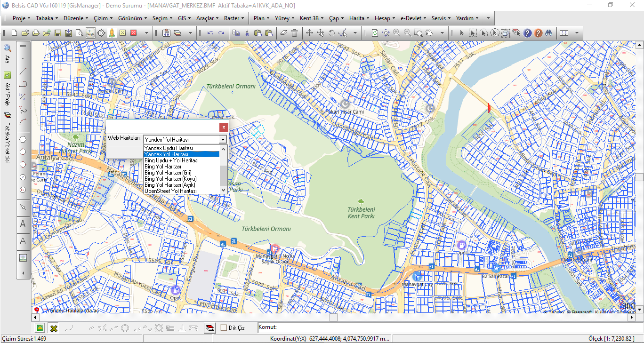Delete with the trash can icon
Image resolution: width=644 pixels, height=343 pixels.
coord(294,33)
